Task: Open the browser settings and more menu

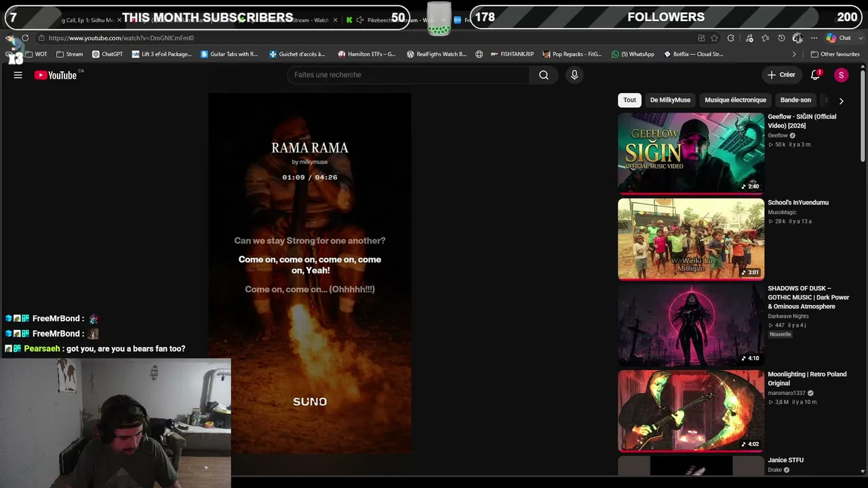Action: [x=814, y=38]
